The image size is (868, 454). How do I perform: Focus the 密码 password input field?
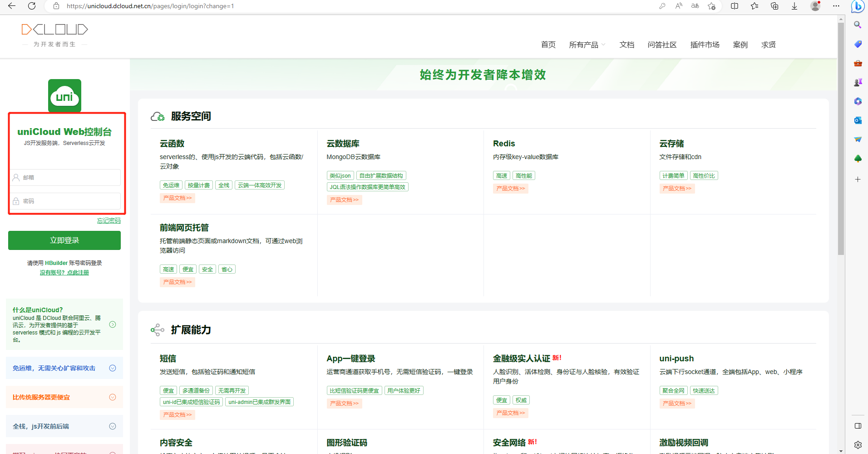65,201
